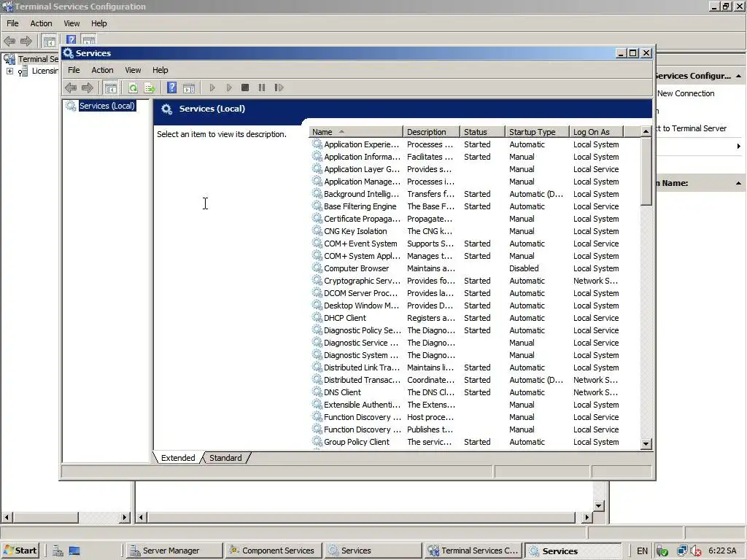Viewport: 747px width, 560px height.
Task: Open View menu in Terminal Services Configuration
Action: (x=71, y=23)
